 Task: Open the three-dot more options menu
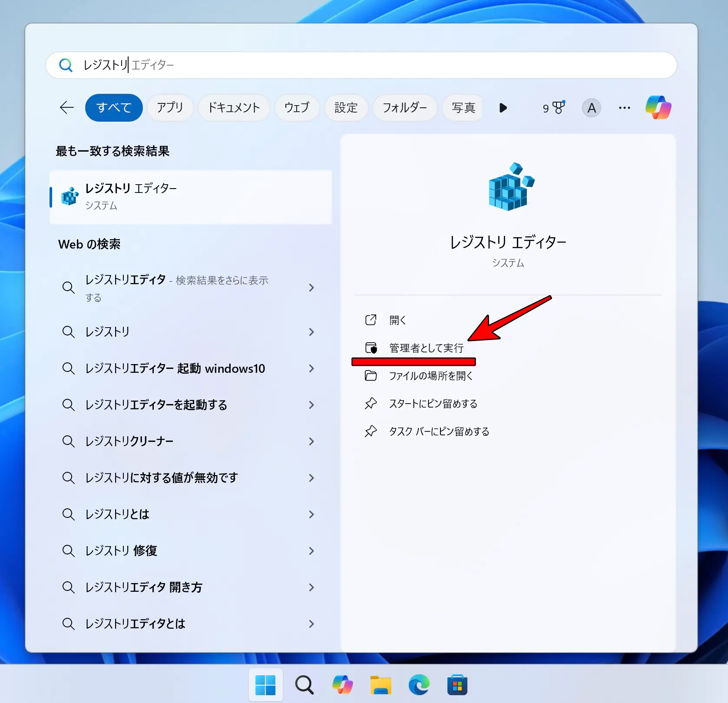click(624, 108)
